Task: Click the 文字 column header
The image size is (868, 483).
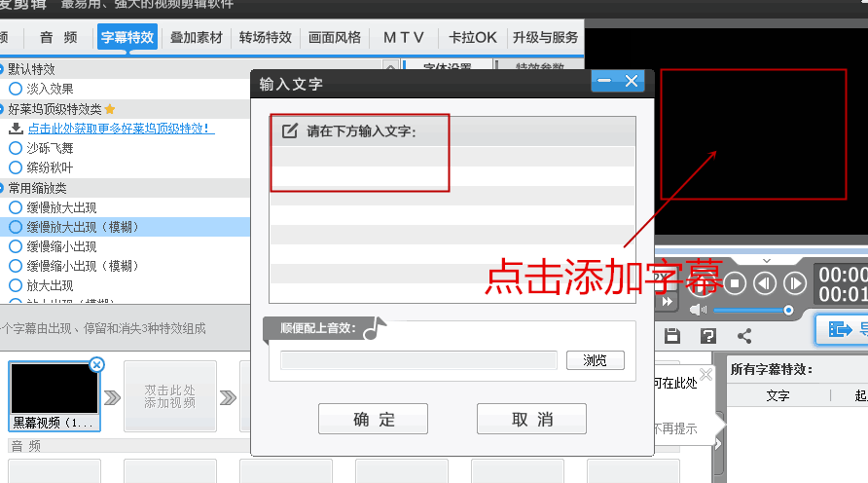Action: (778, 395)
